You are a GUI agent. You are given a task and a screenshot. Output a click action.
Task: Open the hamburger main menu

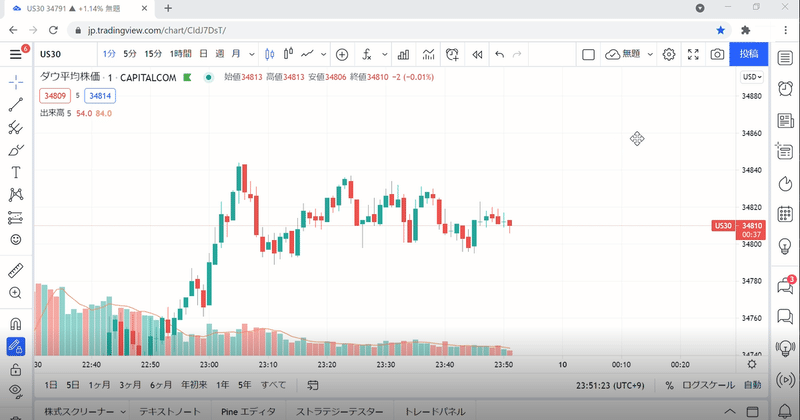point(16,54)
